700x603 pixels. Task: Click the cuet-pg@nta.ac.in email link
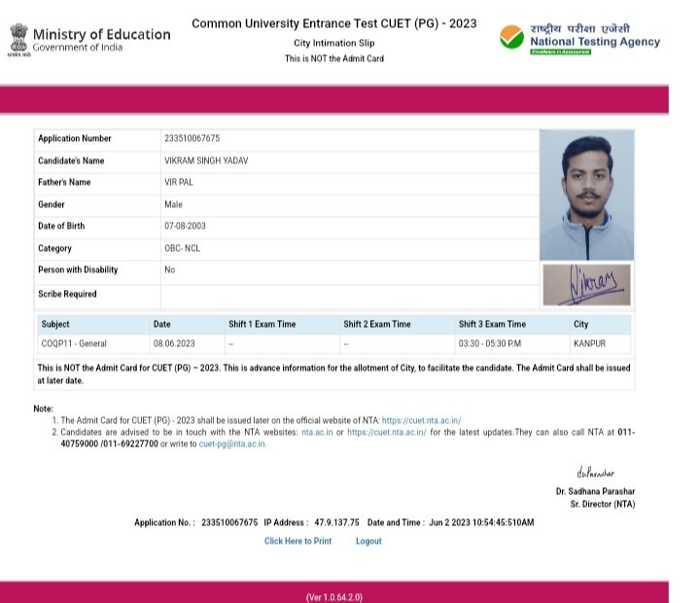pos(232,443)
